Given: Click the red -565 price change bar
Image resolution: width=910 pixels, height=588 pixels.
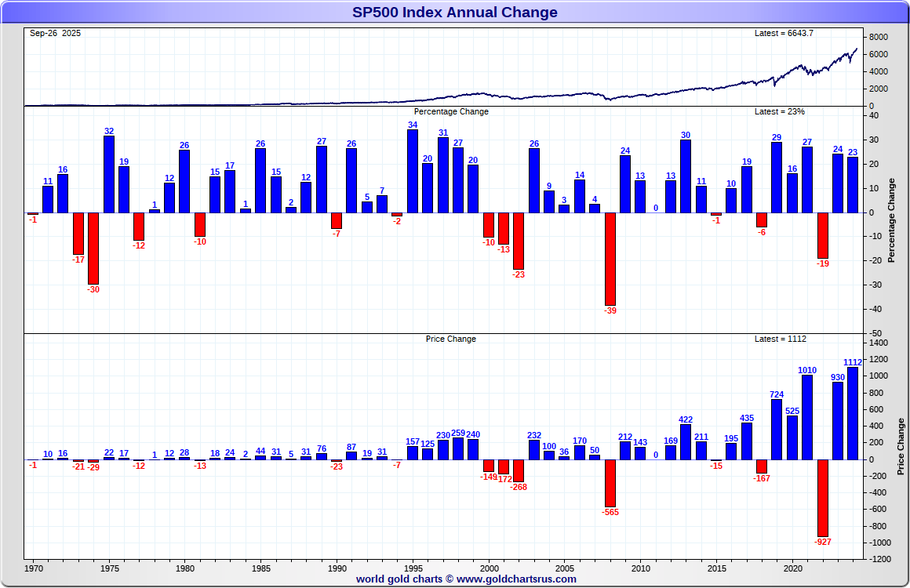Looking at the screenshot, I should pyautogui.click(x=610, y=483).
